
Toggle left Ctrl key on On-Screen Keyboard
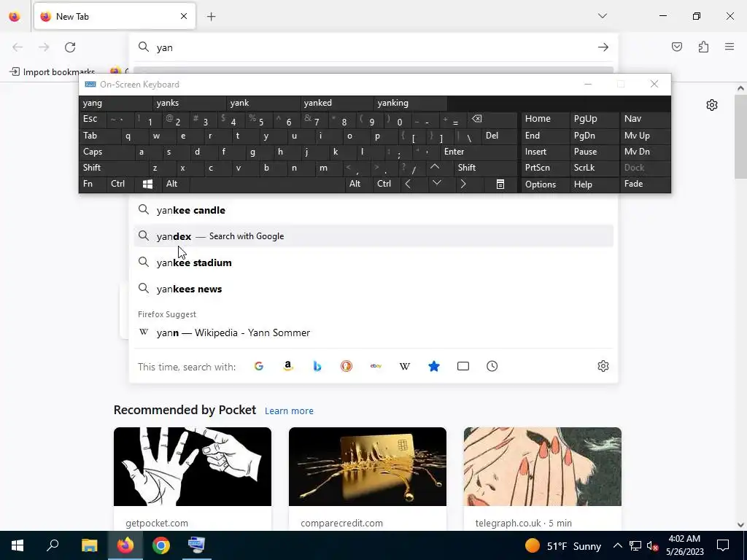[121, 184]
